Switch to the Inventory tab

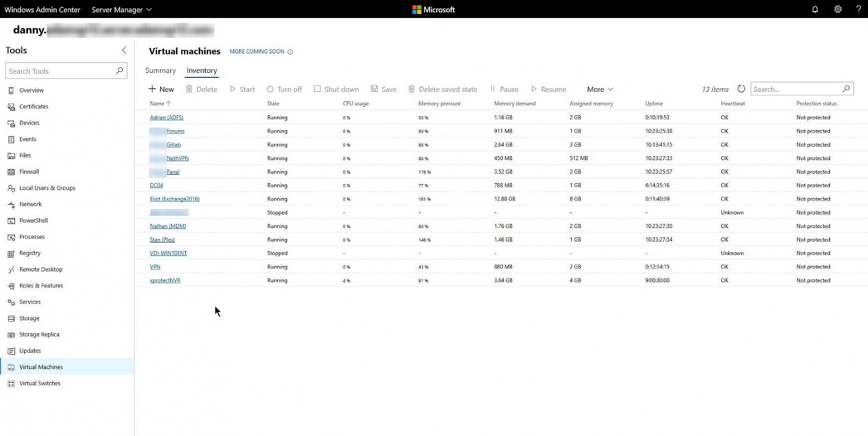click(x=202, y=71)
